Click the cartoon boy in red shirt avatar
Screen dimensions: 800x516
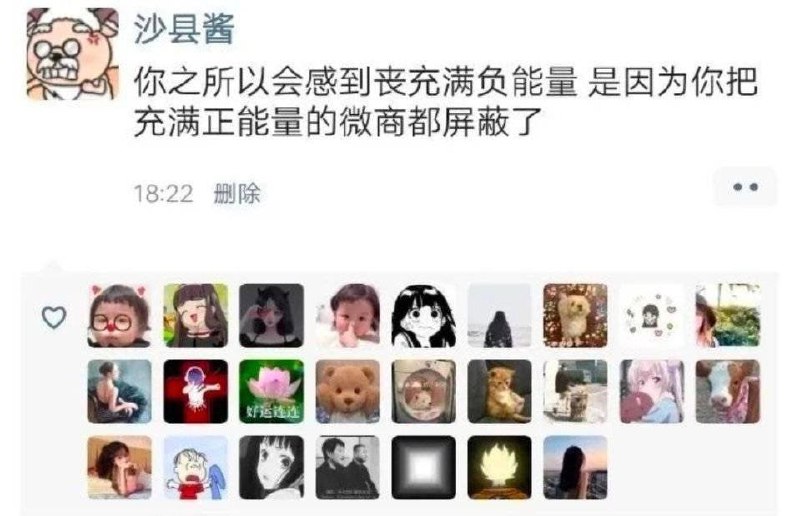click(195, 468)
